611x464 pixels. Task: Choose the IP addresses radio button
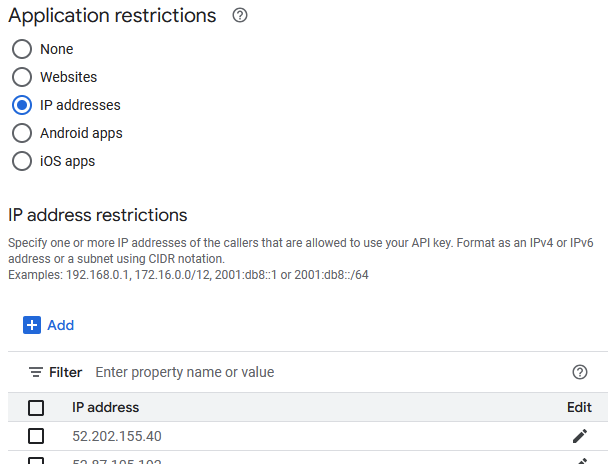coord(22,105)
